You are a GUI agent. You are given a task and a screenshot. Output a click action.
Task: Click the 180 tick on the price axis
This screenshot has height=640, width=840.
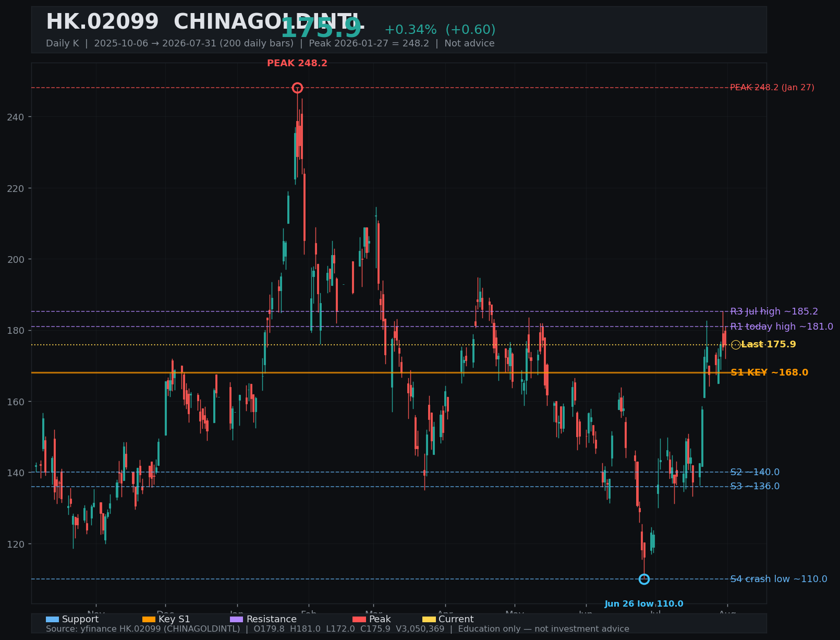coord(16,331)
